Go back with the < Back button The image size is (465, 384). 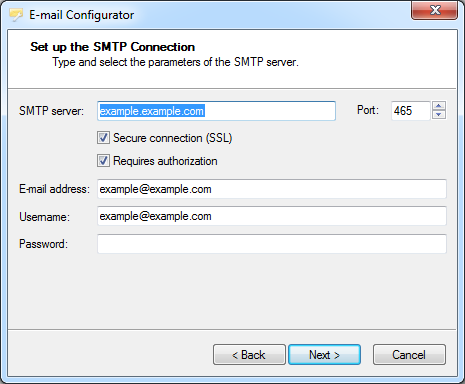coord(249,355)
